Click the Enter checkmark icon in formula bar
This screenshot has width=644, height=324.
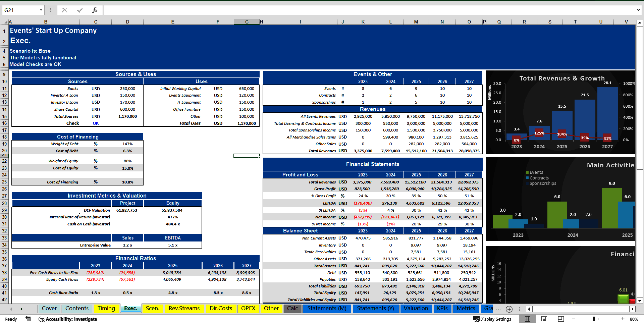point(80,10)
